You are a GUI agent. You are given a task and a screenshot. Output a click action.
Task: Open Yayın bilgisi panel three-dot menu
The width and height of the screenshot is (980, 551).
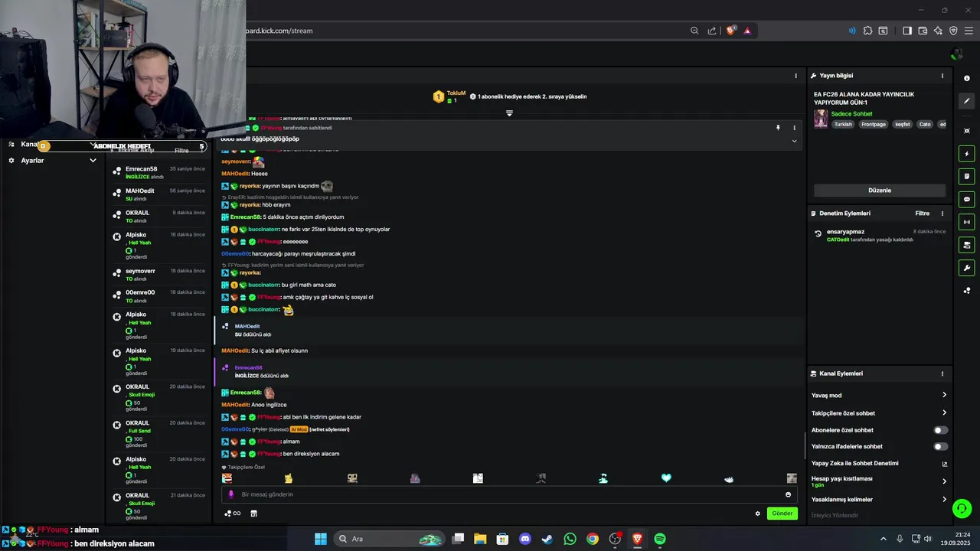point(942,76)
